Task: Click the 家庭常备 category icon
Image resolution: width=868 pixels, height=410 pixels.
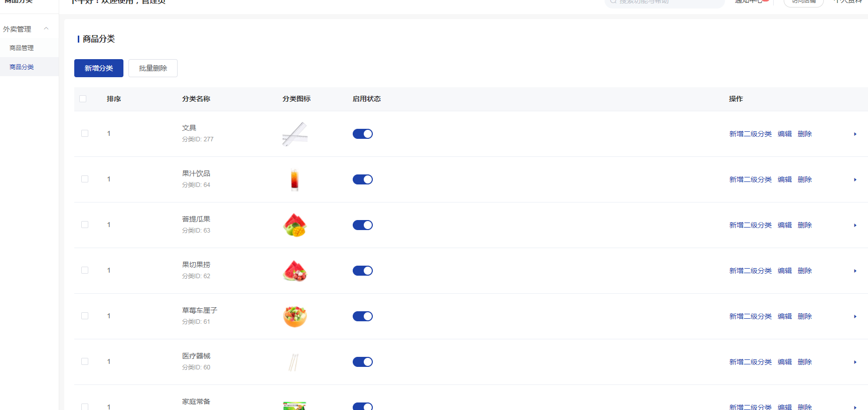Action: point(295,405)
